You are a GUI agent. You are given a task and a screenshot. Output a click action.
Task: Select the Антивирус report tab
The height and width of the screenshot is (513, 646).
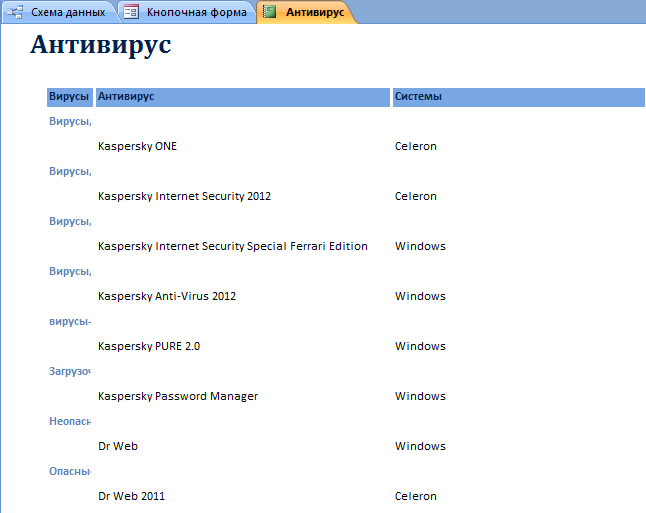click(x=308, y=12)
